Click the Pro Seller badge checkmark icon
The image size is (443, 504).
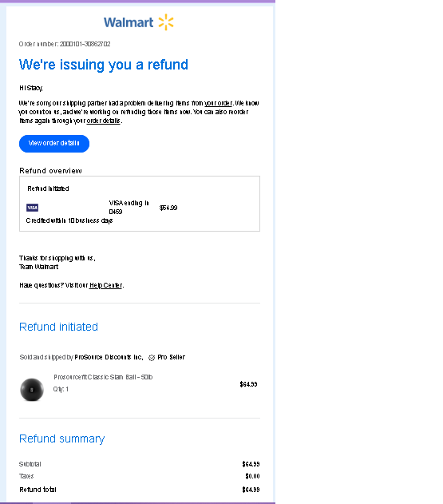pos(152,357)
